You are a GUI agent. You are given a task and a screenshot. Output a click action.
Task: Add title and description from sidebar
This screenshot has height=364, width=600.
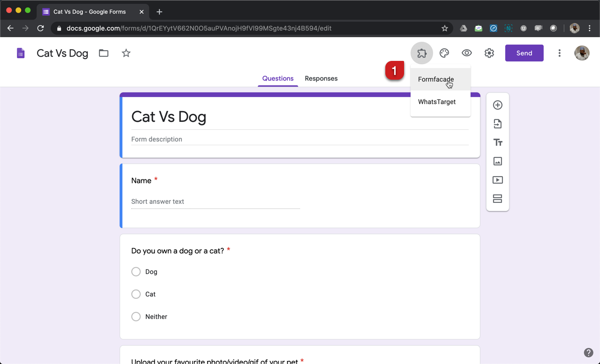(497, 142)
